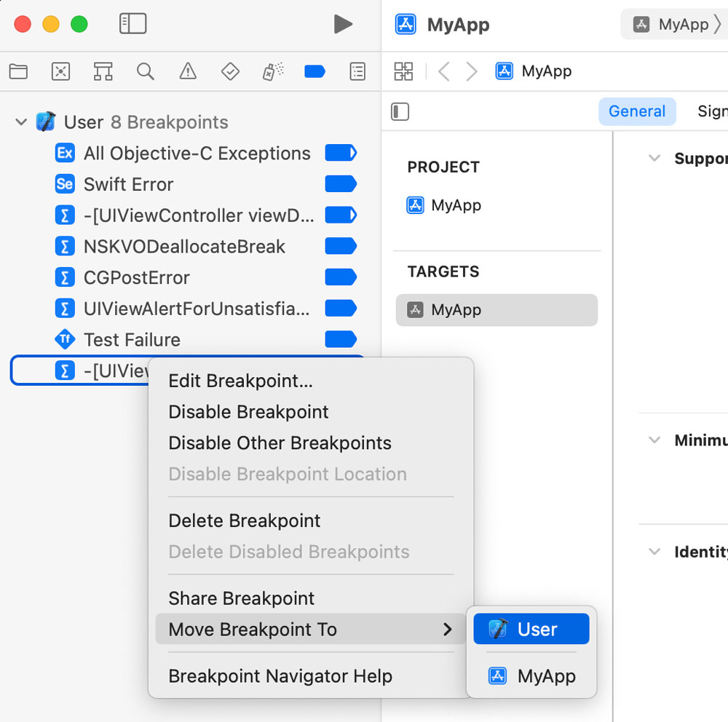Click sigma icon beside CGPostError
The width and height of the screenshot is (728, 722).
coord(65,277)
